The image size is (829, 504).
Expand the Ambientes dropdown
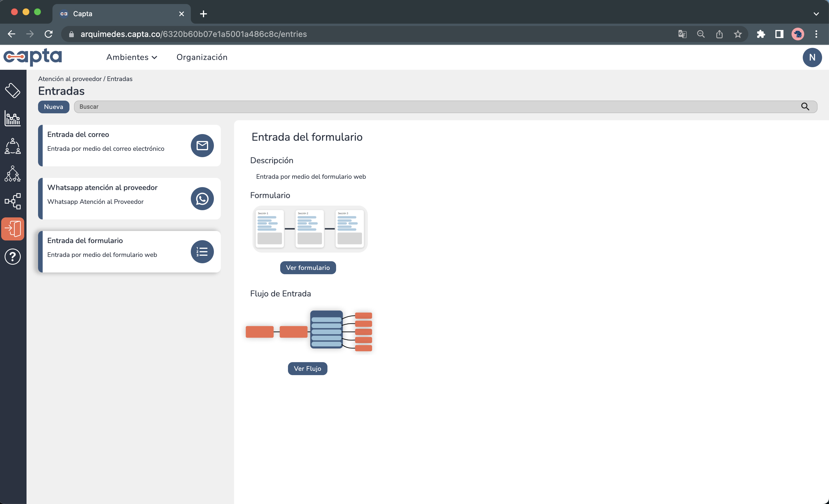pyautogui.click(x=131, y=57)
